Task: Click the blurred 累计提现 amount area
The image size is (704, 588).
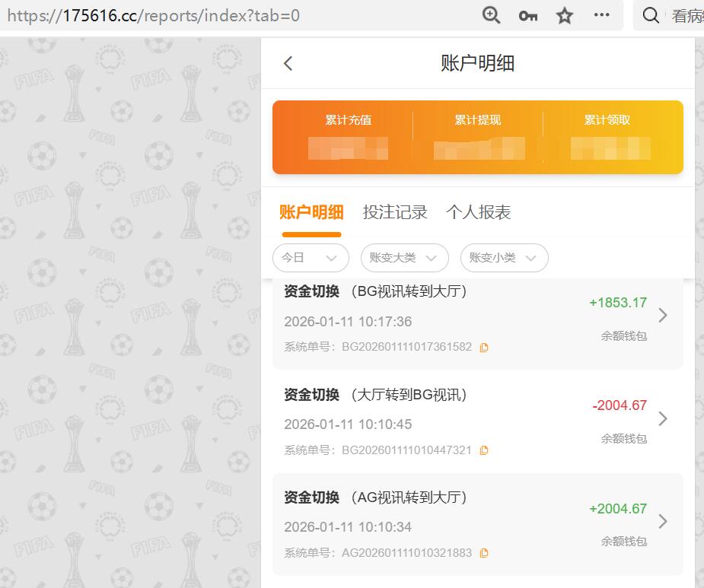Action: 477,149
